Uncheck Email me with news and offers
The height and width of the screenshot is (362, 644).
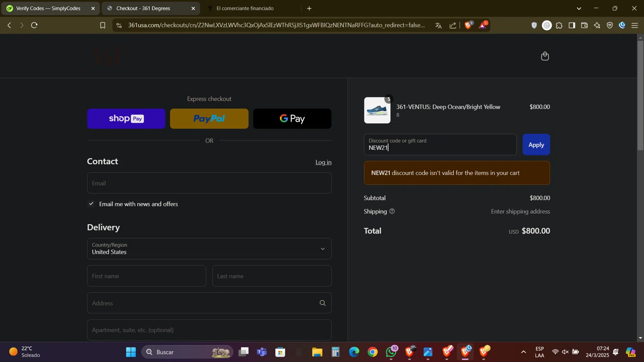pyautogui.click(x=91, y=204)
